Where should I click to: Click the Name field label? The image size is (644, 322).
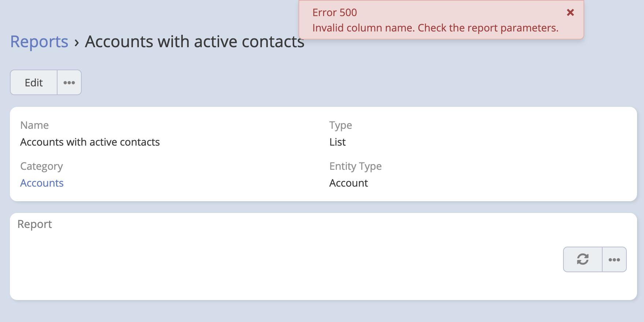coord(34,125)
